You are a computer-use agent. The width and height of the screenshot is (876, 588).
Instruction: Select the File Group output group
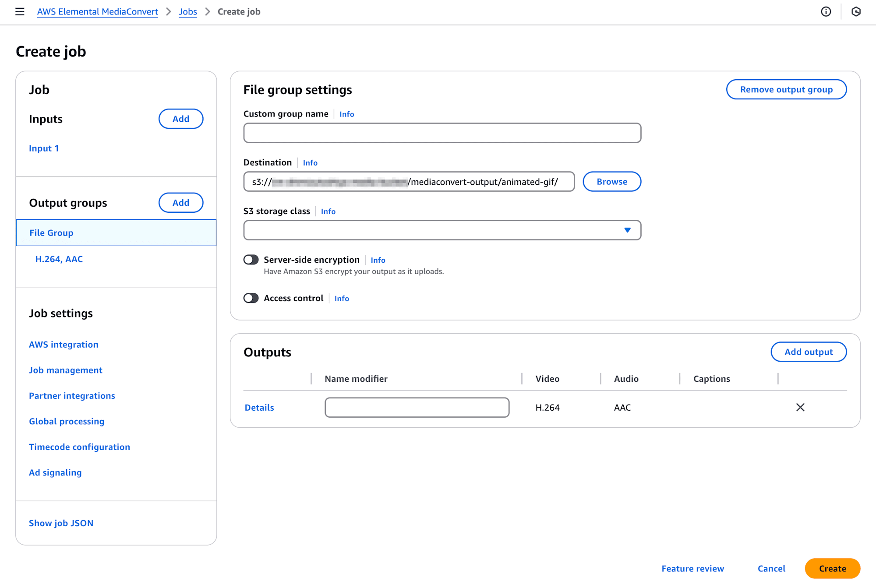click(x=116, y=233)
